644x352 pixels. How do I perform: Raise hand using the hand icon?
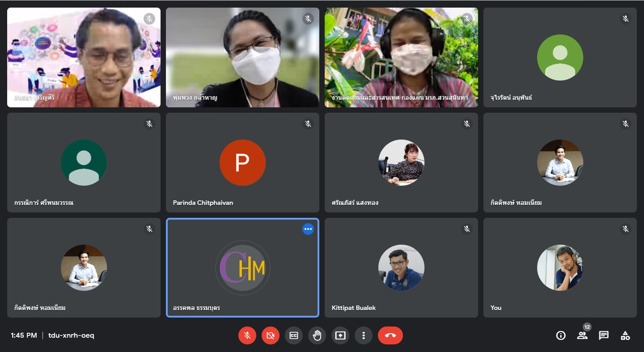tap(317, 335)
